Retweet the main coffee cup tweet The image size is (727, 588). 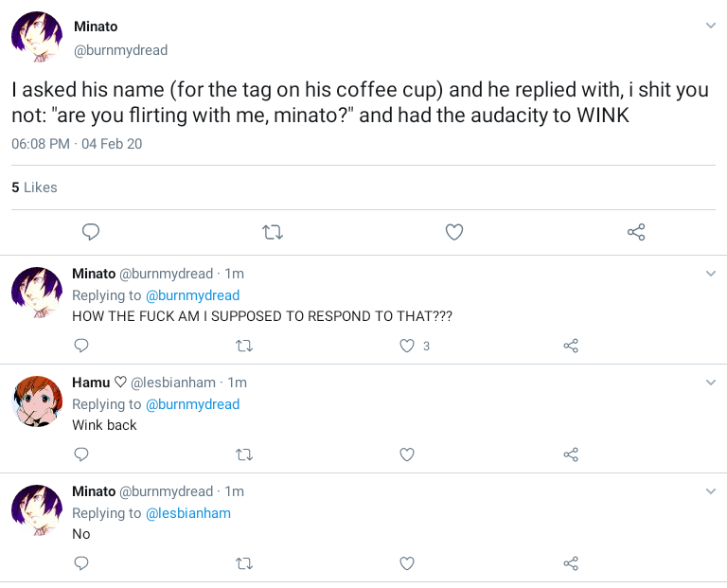coord(273,232)
